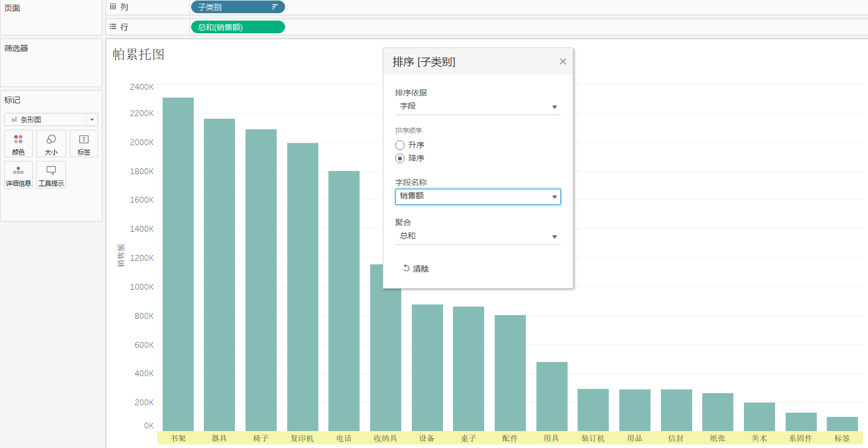Select the 装订机 bar in the chart
Screen dimensions: 868x448
pos(593,410)
